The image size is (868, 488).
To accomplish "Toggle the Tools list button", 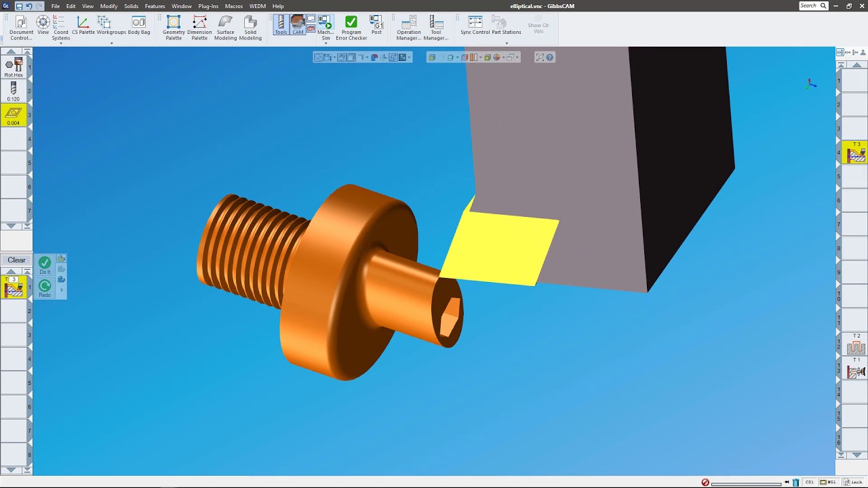I will pyautogui.click(x=281, y=26).
